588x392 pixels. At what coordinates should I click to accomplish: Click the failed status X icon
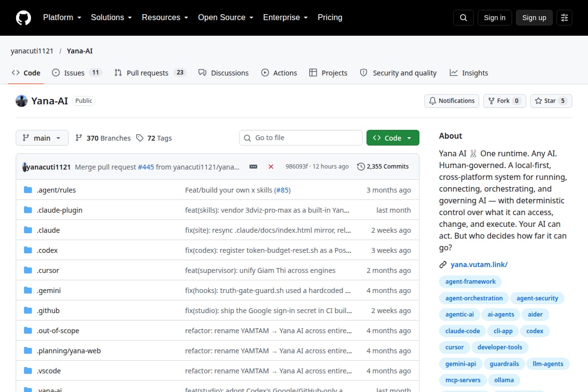click(271, 167)
